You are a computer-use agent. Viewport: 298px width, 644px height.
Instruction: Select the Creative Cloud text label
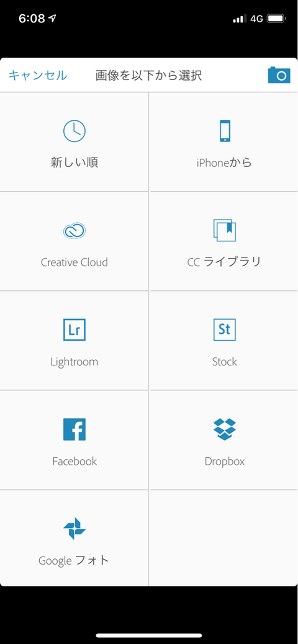(x=74, y=262)
